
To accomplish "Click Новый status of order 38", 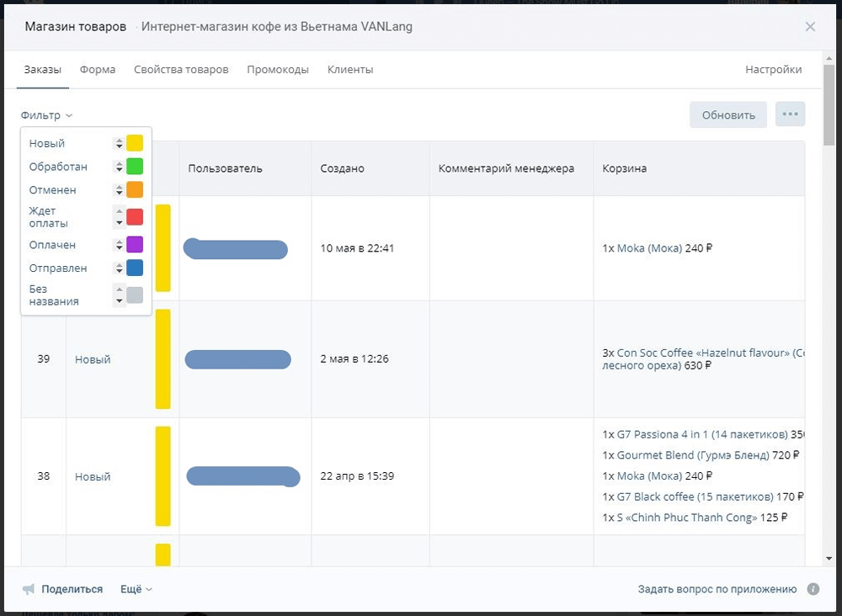I will pyautogui.click(x=93, y=476).
